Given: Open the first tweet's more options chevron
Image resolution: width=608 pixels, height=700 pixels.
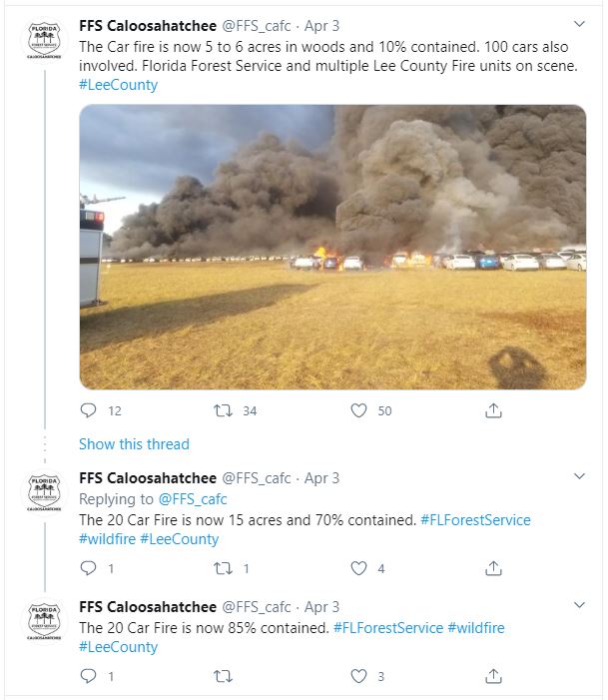Looking at the screenshot, I should point(579,24).
